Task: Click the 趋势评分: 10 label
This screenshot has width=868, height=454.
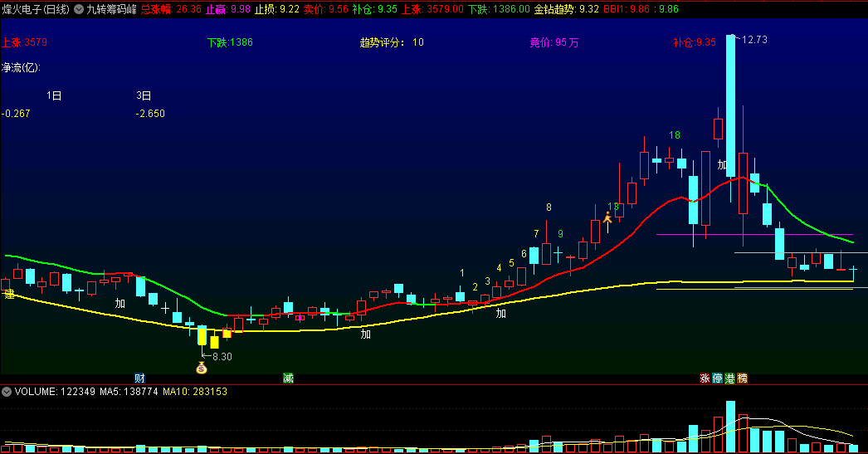Action: coord(392,42)
